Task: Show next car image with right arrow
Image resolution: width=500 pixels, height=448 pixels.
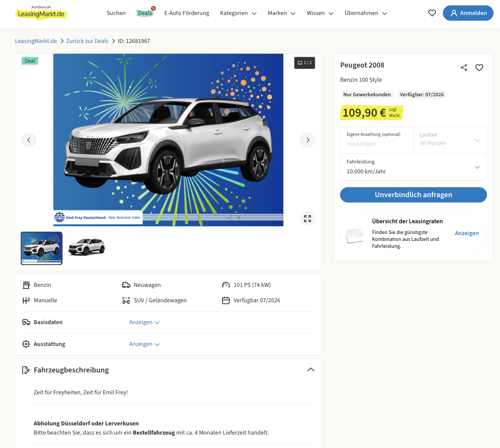Action: 308,140
